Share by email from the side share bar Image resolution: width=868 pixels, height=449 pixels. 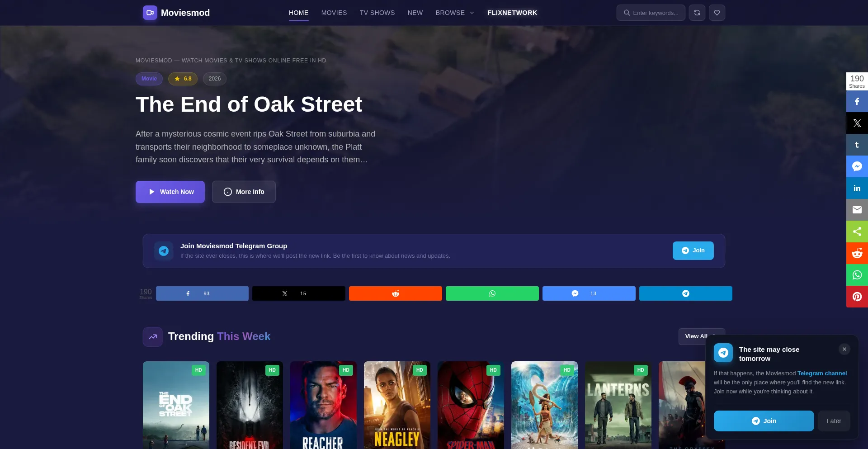point(857,210)
